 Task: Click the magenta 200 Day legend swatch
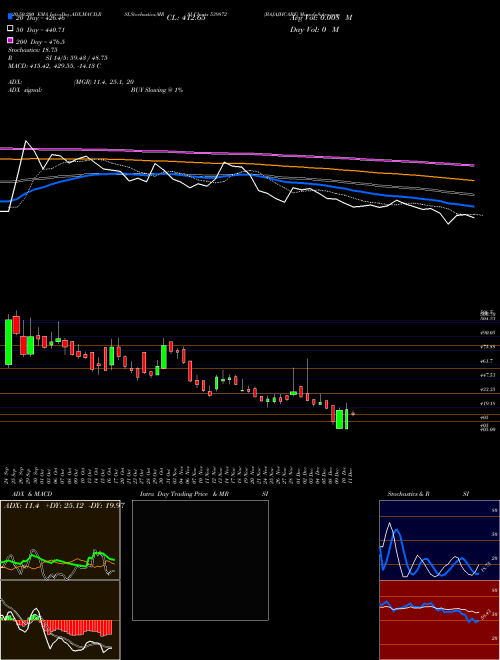tap(11, 41)
